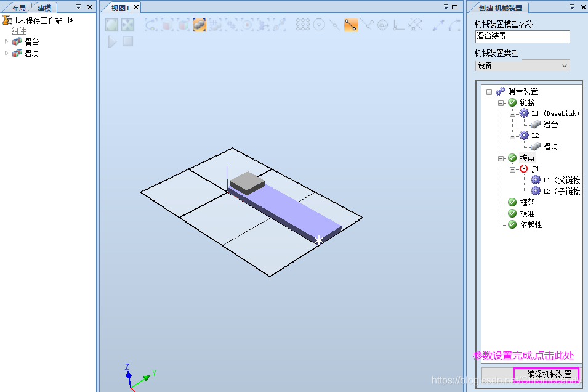Select L1 (父链接) under J1
588x392 pixels.
(x=562, y=180)
